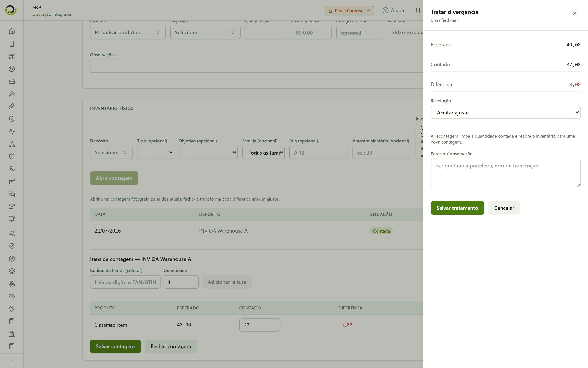Open the Objetivo (opcional) dropdown
Screen dimensions: 588x368
tap(208, 153)
